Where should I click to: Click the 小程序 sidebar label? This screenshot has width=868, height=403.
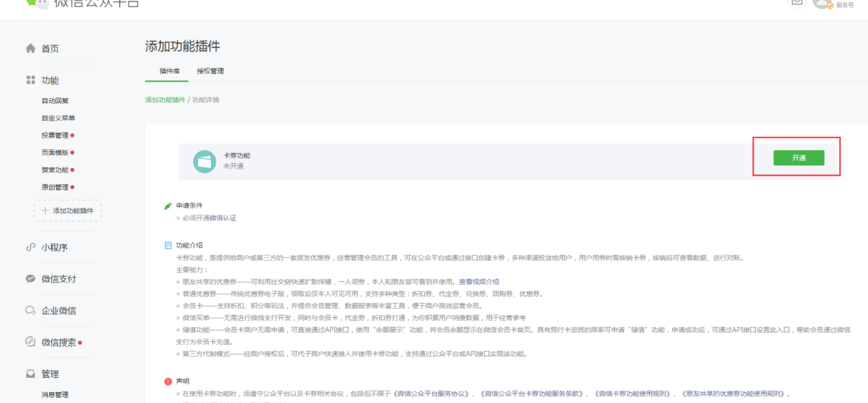[55, 247]
